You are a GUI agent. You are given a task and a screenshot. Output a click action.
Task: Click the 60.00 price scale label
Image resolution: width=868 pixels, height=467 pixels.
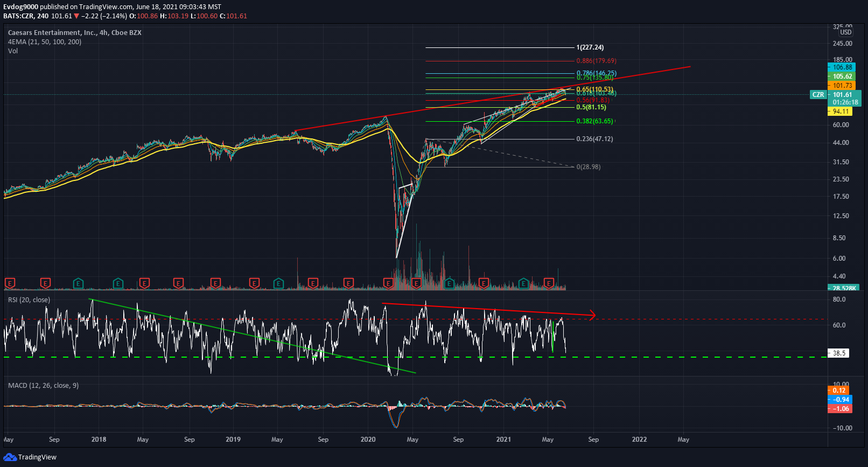pyautogui.click(x=841, y=125)
